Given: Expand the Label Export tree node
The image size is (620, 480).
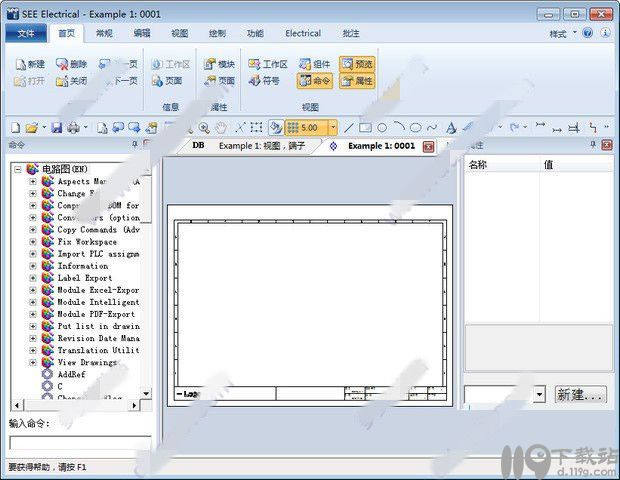Looking at the screenshot, I should (33, 278).
